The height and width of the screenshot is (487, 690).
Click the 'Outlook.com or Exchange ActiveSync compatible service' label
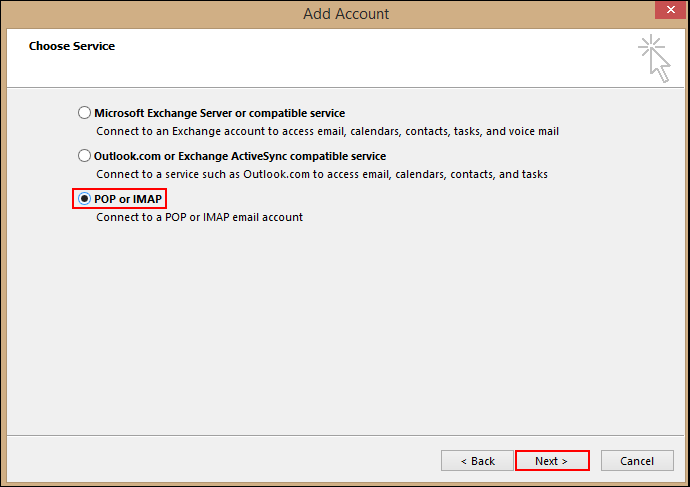(239, 156)
